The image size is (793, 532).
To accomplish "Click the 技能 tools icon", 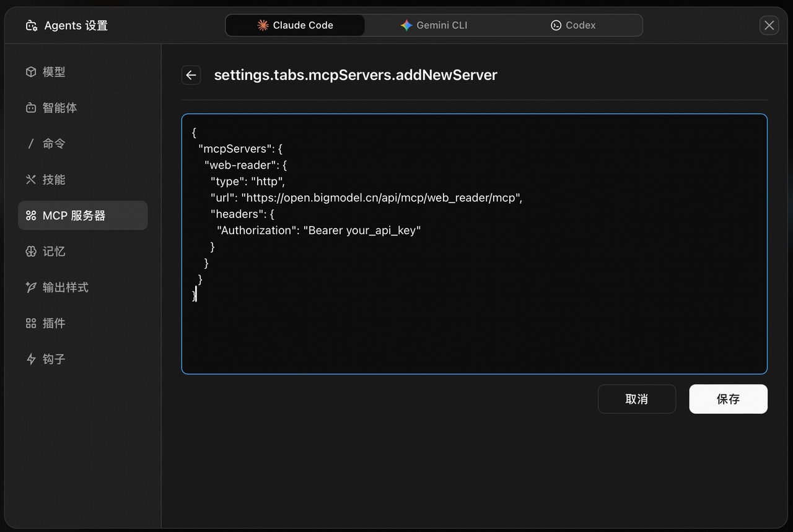I will point(31,180).
